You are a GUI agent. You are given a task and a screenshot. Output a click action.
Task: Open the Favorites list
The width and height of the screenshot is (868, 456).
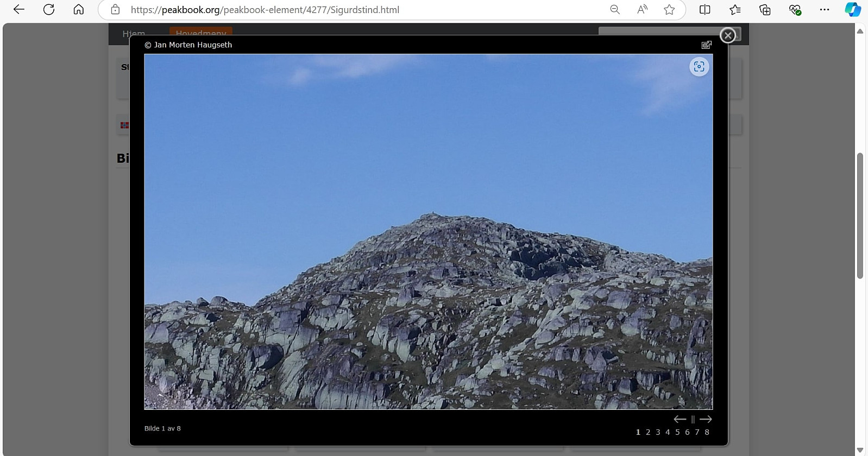coord(735,9)
